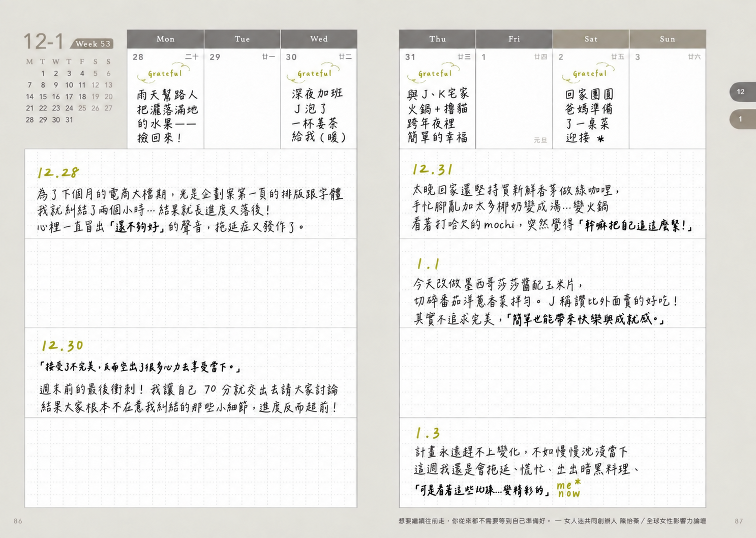Screen dimensions: 756x538
Task: Click day 25 in mini calendar
Action: 82,108
